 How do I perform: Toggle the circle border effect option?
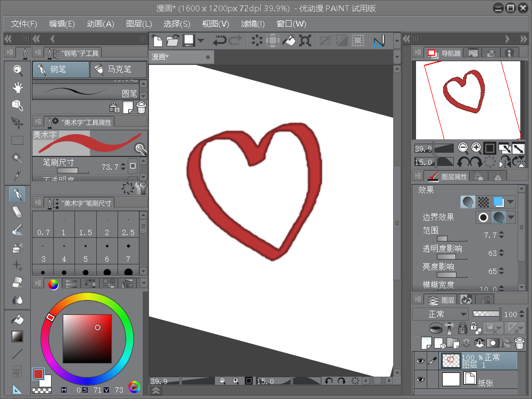click(483, 217)
